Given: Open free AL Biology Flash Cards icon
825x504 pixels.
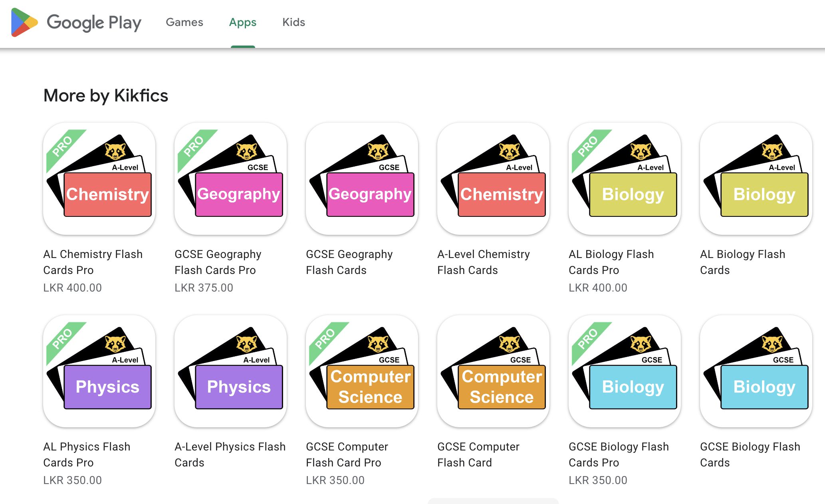Looking at the screenshot, I should point(756,179).
